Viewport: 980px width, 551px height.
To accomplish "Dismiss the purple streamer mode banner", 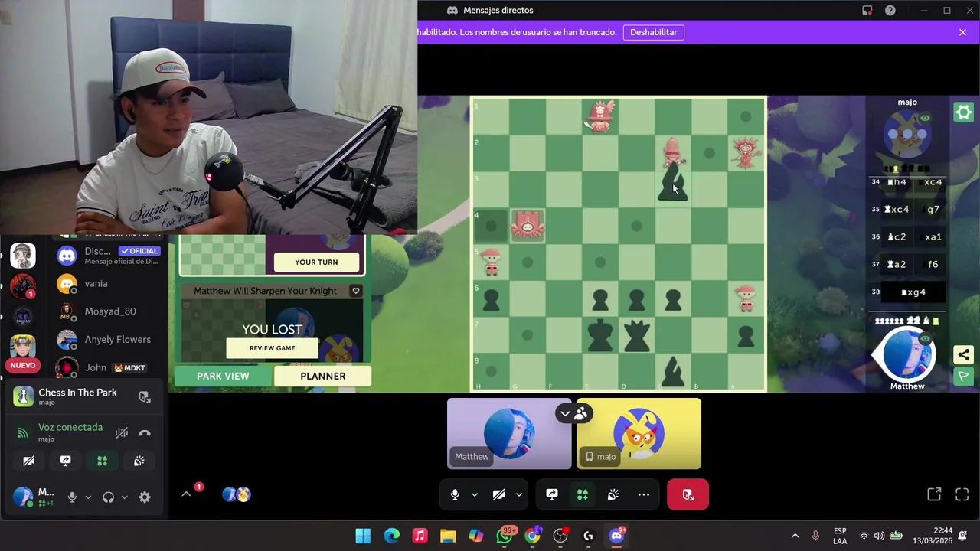I will tap(962, 32).
